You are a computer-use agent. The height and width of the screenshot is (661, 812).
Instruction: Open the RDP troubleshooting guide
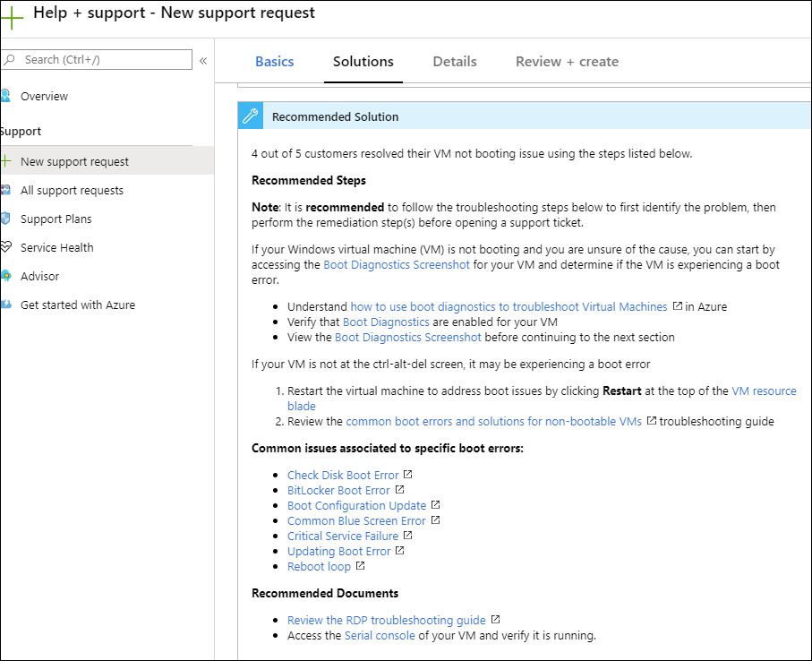(x=386, y=620)
